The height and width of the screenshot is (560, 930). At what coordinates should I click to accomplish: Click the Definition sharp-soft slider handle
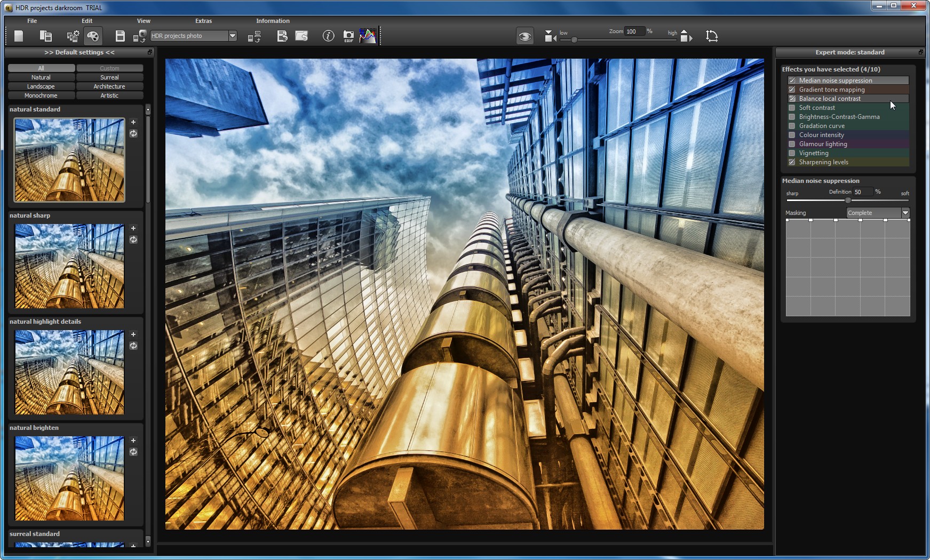848,200
